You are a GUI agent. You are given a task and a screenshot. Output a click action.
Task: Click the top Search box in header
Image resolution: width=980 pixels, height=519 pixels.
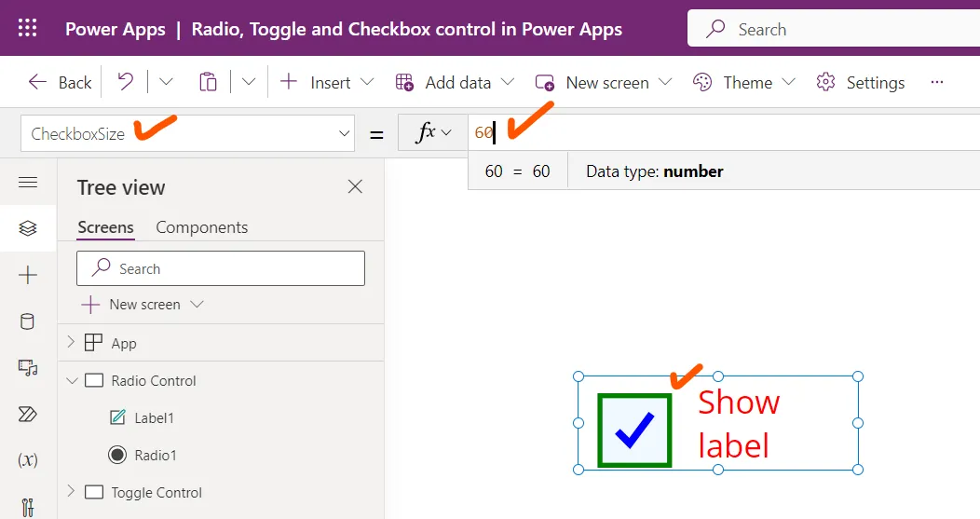tap(834, 28)
